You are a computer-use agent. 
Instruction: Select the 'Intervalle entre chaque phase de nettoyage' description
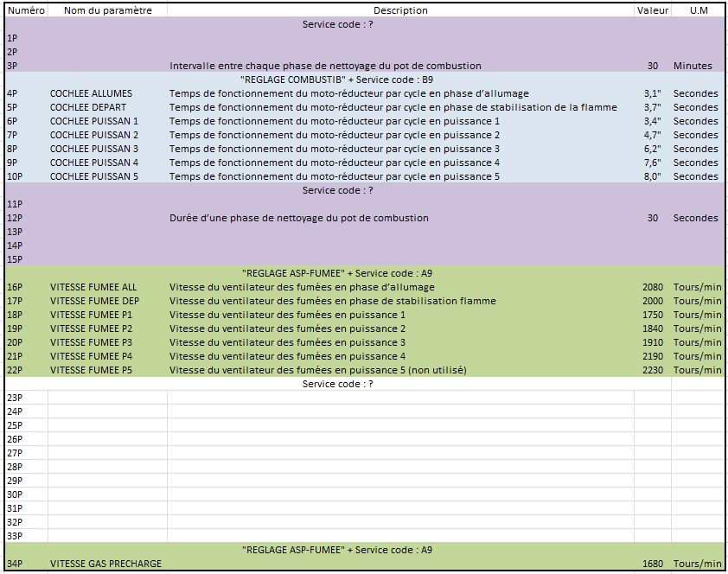tap(325, 66)
